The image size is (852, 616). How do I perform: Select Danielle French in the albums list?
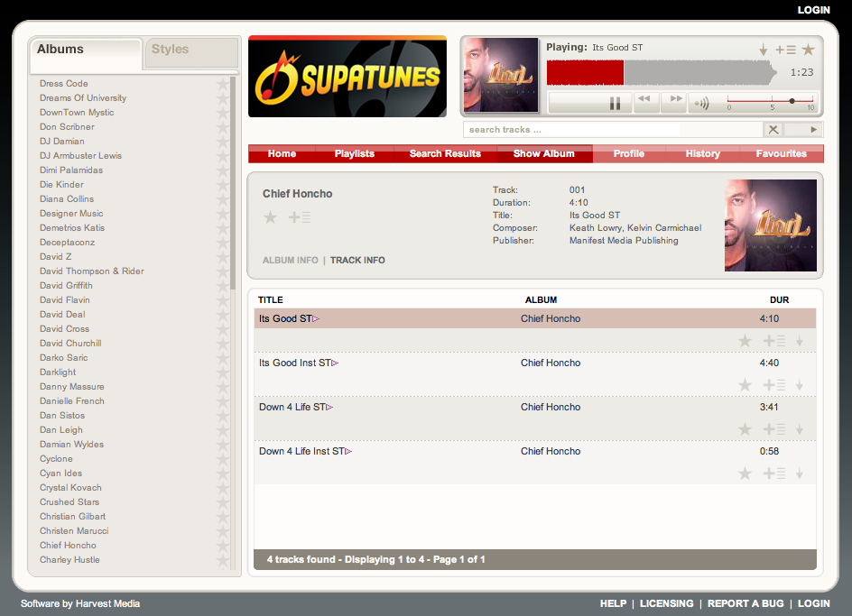point(71,400)
